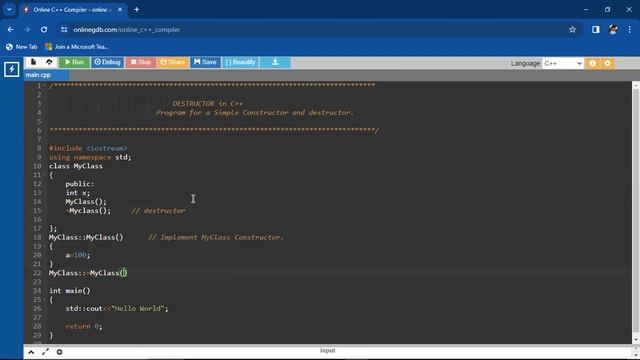The image size is (640, 360).
Task: Open the orange settings gear icon
Action: [x=607, y=63]
